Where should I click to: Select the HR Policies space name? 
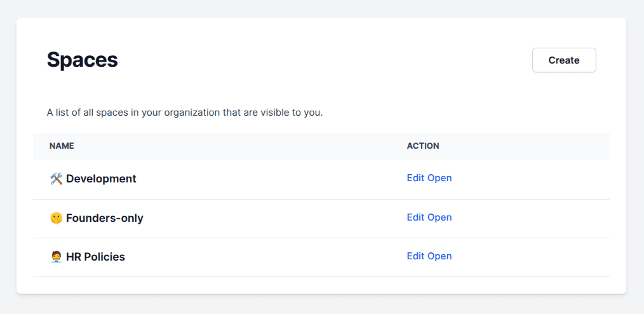pos(95,257)
